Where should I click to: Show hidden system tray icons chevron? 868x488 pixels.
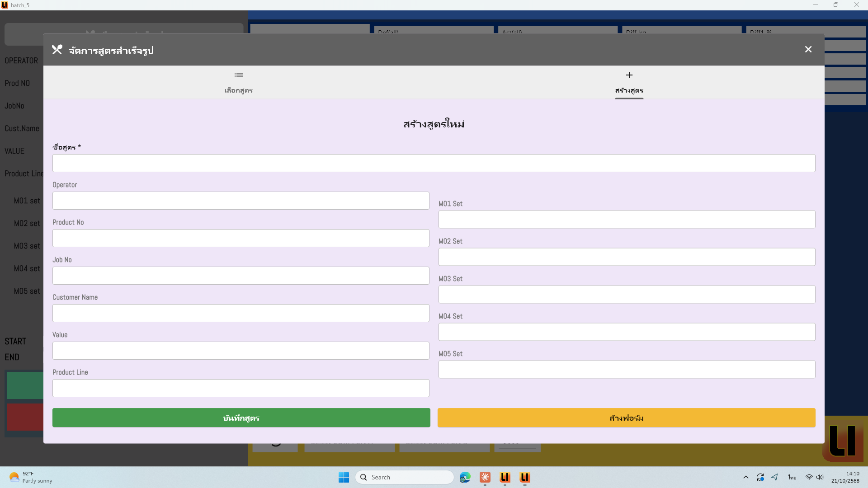tap(745, 477)
